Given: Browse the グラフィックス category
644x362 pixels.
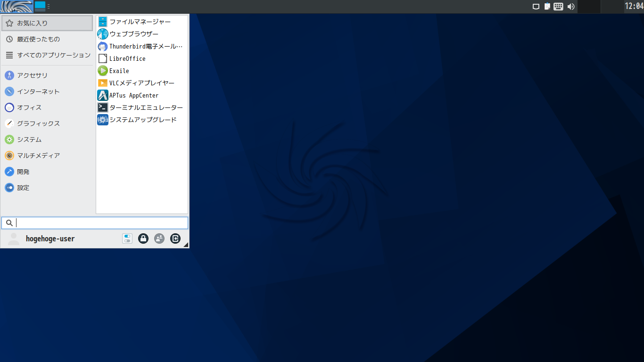Looking at the screenshot, I should [x=47, y=123].
